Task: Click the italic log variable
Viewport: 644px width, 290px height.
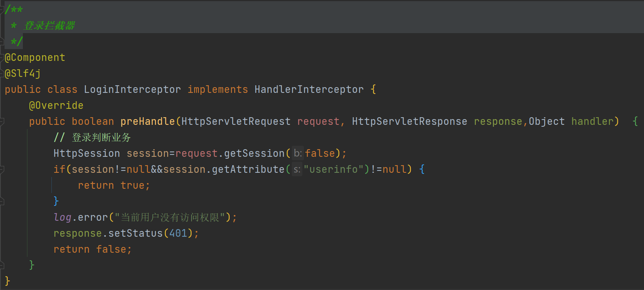Action: (62, 217)
